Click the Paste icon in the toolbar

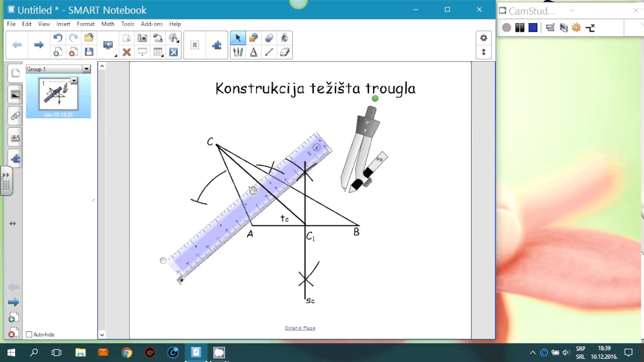pyautogui.click(x=127, y=38)
